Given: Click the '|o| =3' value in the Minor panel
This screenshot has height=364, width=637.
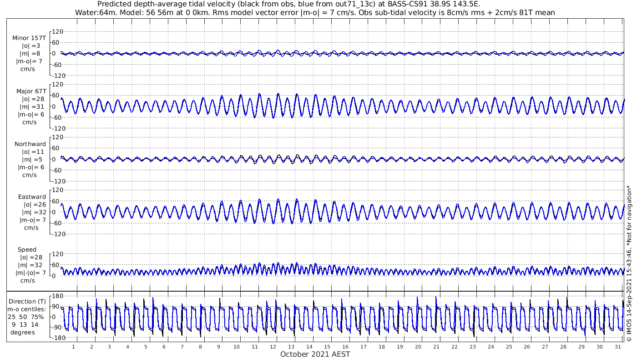Looking at the screenshot, I should [x=31, y=46].
